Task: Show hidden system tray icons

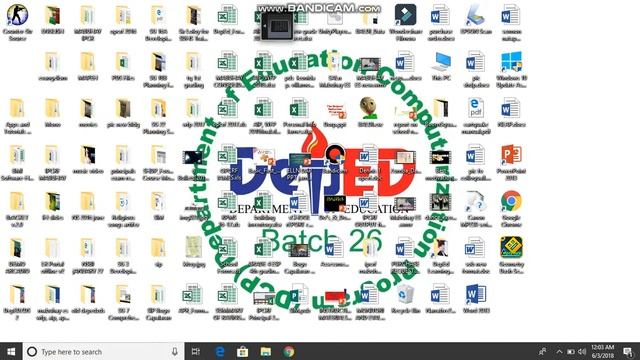Action: 559,351
